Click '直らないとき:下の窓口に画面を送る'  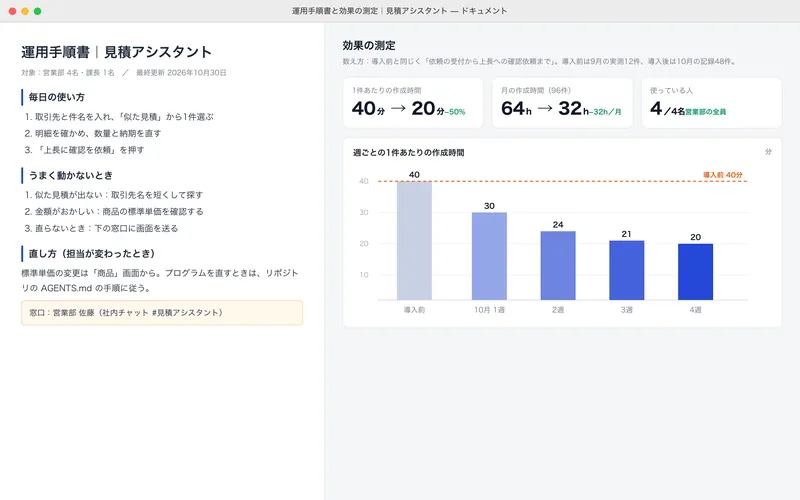(101, 228)
